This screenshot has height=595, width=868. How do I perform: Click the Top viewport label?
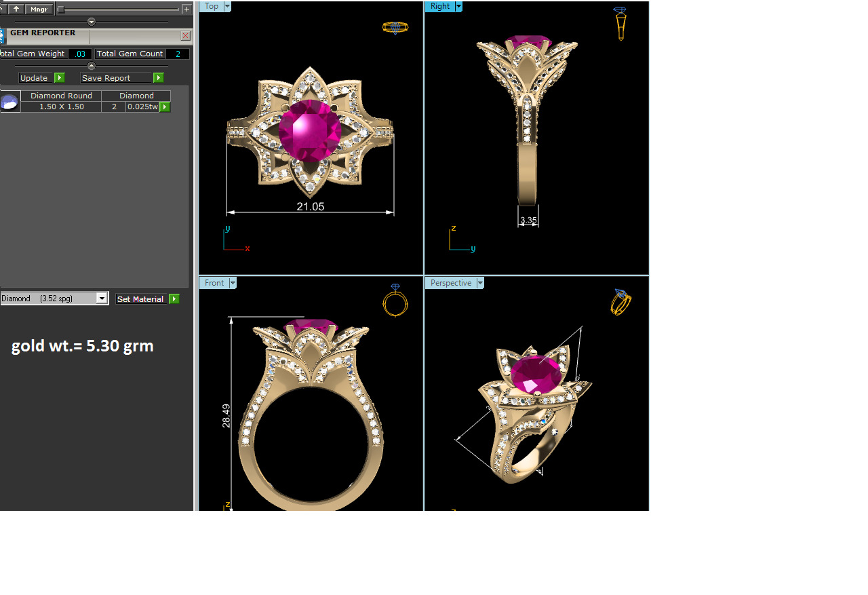(x=212, y=6)
